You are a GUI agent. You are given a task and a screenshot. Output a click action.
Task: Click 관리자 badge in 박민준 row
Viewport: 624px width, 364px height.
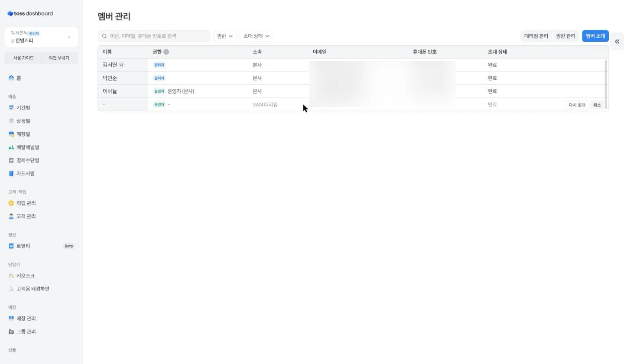coord(159,78)
